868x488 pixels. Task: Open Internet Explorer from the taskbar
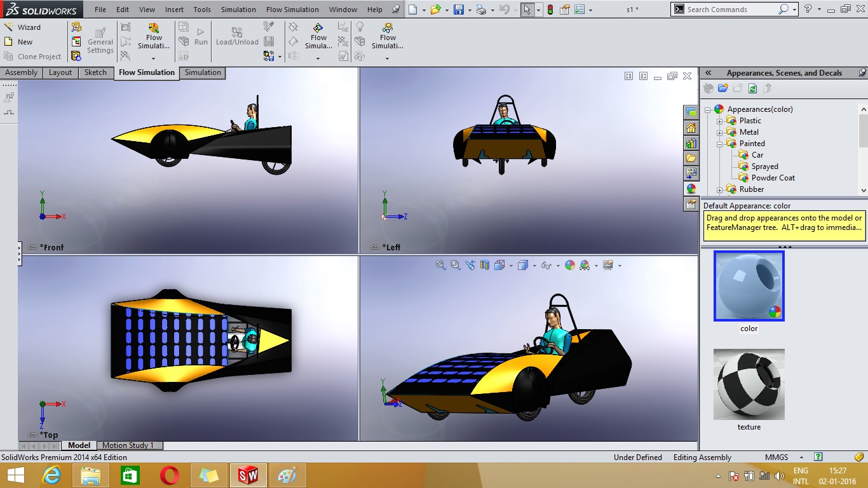point(51,475)
